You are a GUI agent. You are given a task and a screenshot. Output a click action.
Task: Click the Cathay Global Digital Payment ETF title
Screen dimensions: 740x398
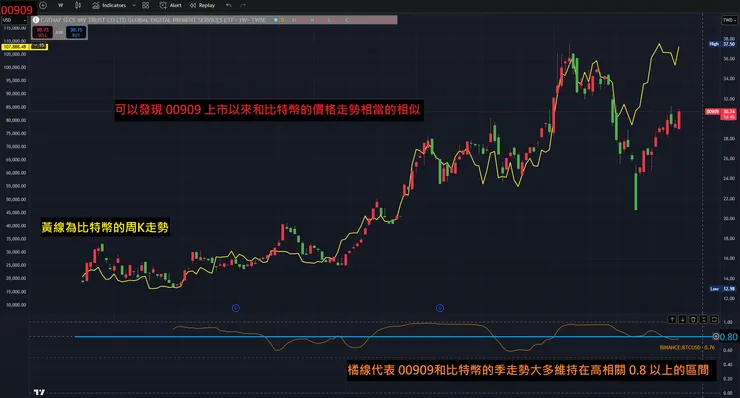(153, 20)
